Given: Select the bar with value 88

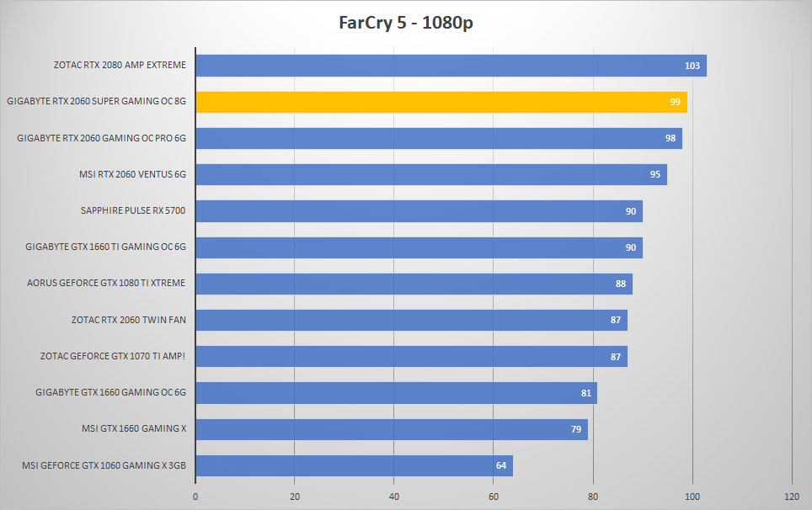Looking at the screenshot, I should 414,284.
